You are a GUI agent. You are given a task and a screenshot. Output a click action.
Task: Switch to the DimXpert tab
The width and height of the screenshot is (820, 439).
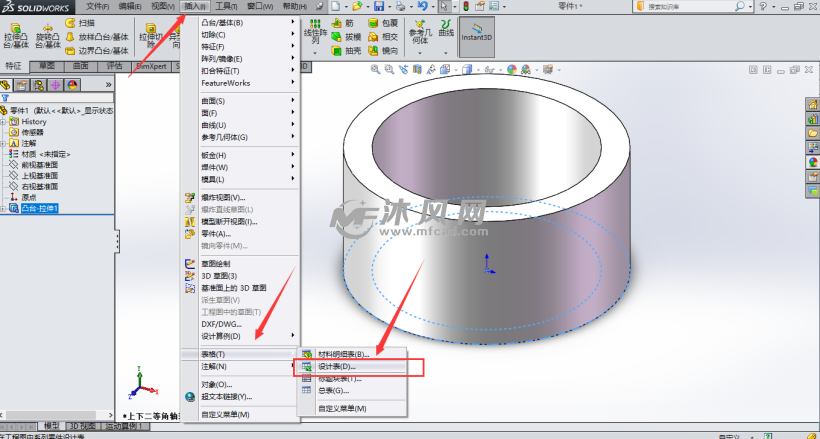tap(151, 66)
